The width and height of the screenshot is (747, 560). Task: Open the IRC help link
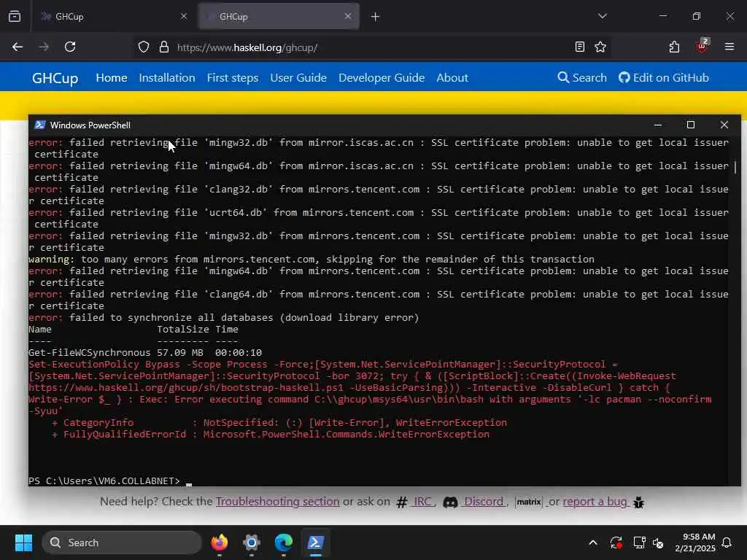click(415, 502)
